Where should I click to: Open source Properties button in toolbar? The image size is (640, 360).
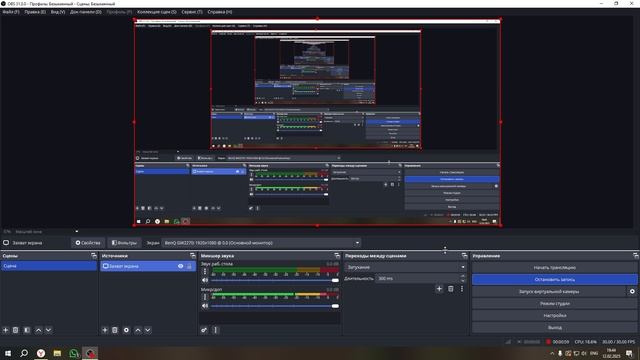coord(88,243)
